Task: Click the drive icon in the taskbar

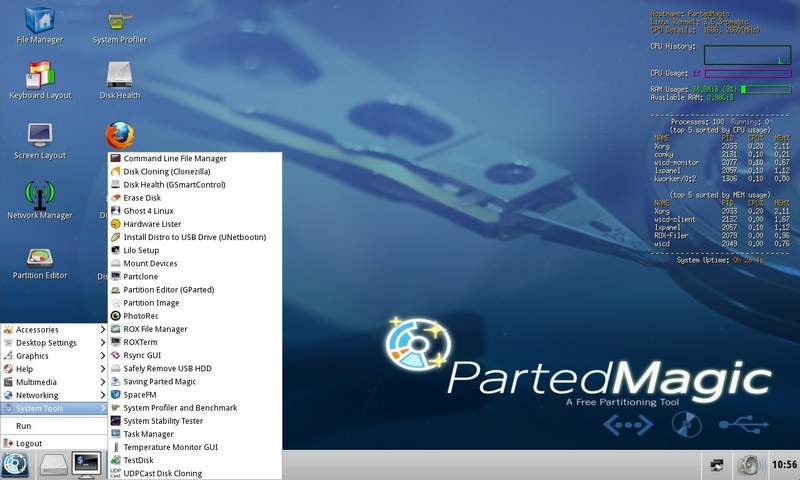Action: (x=54, y=465)
